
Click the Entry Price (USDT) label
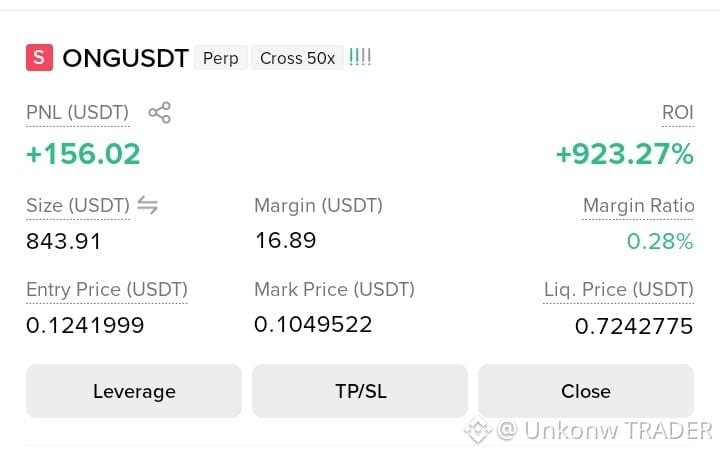107,290
